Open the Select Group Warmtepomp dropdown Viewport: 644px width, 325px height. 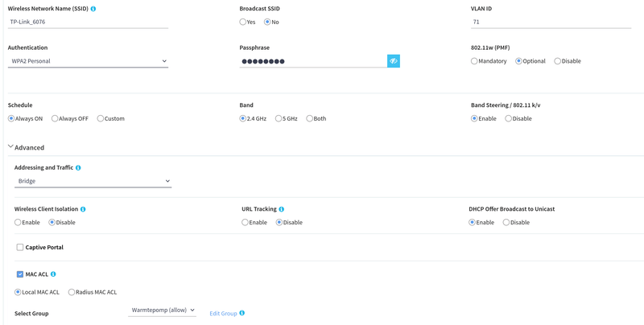pos(163,311)
